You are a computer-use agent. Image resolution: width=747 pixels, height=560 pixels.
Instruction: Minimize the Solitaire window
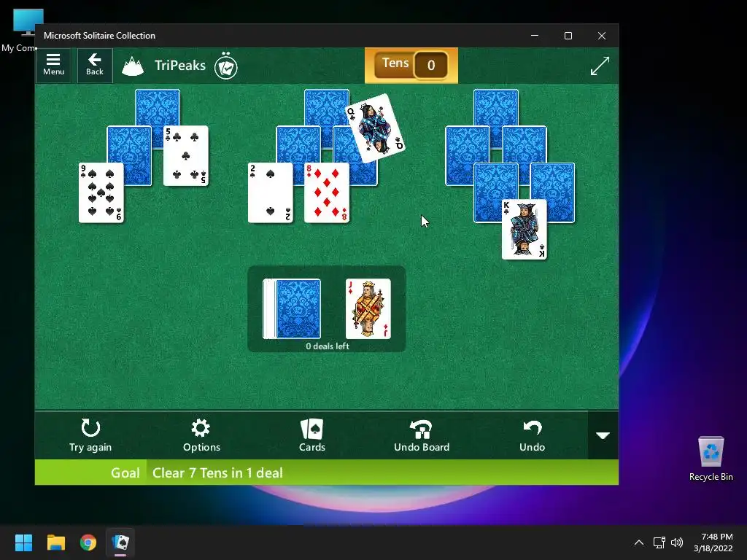coord(535,36)
